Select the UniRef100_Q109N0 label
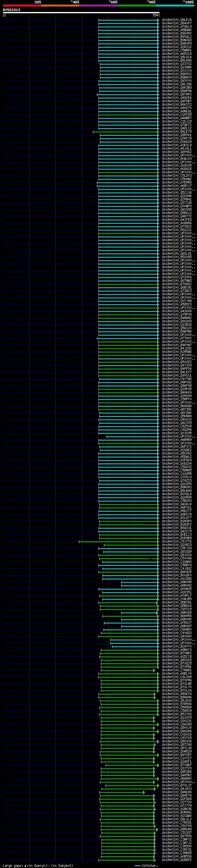This screenshot has height=868, width=197. [177, 67]
